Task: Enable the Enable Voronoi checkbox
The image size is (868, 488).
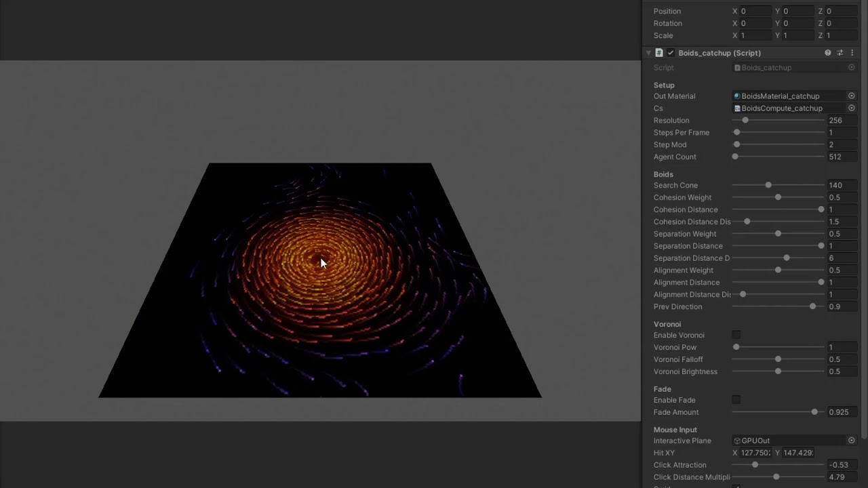Action: tap(736, 335)
